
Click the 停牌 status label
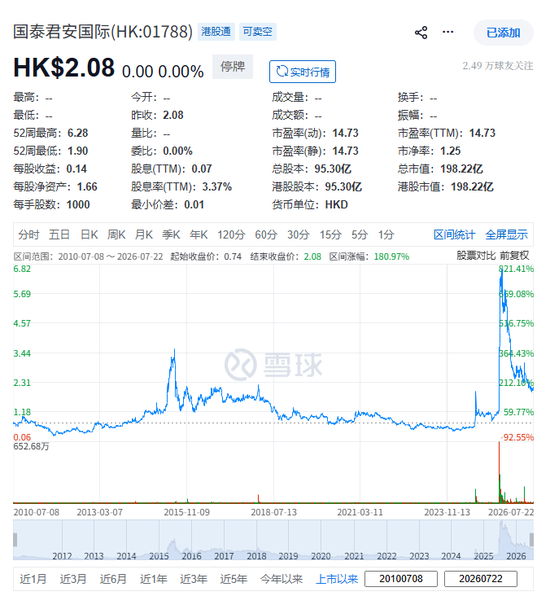coord(233,67)
